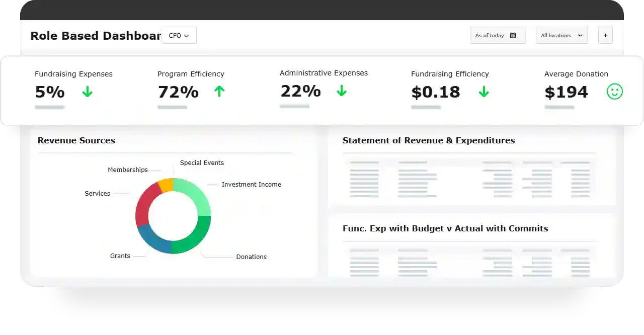
Task: Select the $0.18 Fundraising Efficiency value
Action: click(436, 92)
